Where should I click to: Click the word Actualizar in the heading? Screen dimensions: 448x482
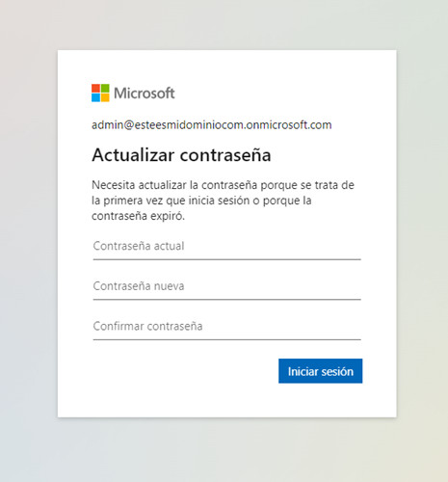coord(133,155)
